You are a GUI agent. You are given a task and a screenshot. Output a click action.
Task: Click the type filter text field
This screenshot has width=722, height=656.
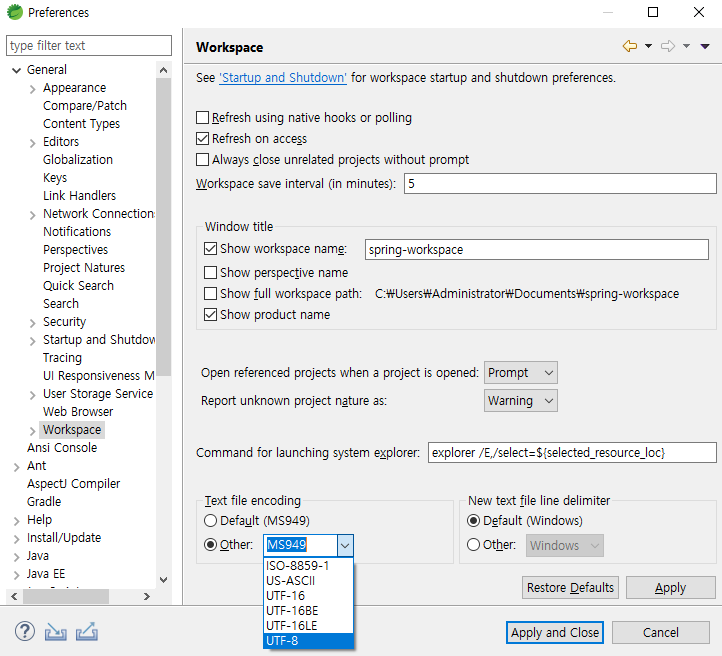89,46
